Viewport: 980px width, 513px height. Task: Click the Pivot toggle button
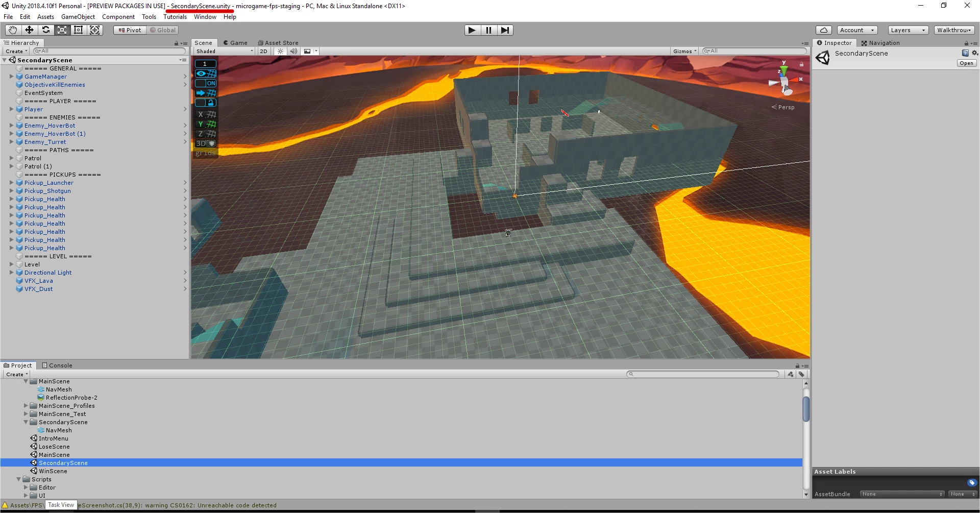click(130, 30)
